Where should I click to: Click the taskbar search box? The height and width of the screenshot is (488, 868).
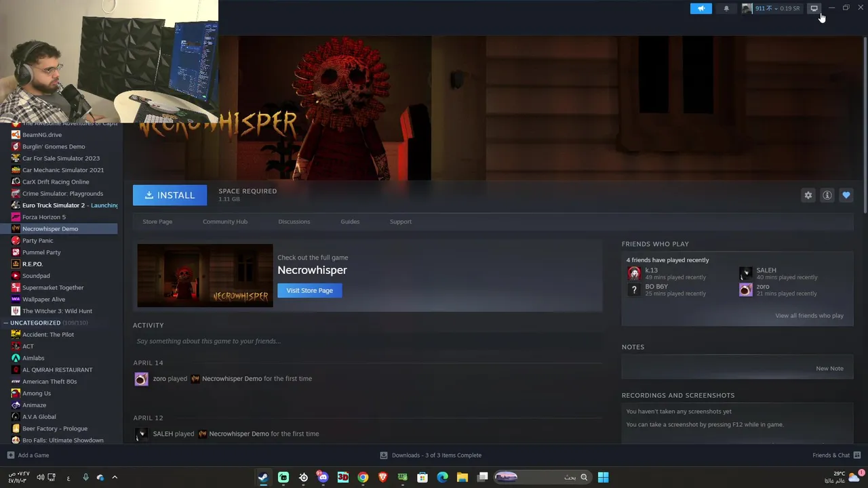pos(542,478)
